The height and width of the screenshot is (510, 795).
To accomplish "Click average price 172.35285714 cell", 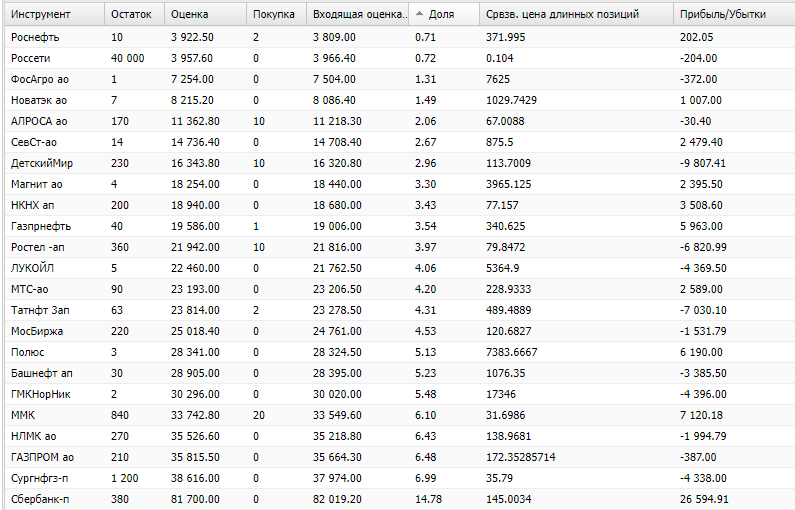I will point(521,457).
